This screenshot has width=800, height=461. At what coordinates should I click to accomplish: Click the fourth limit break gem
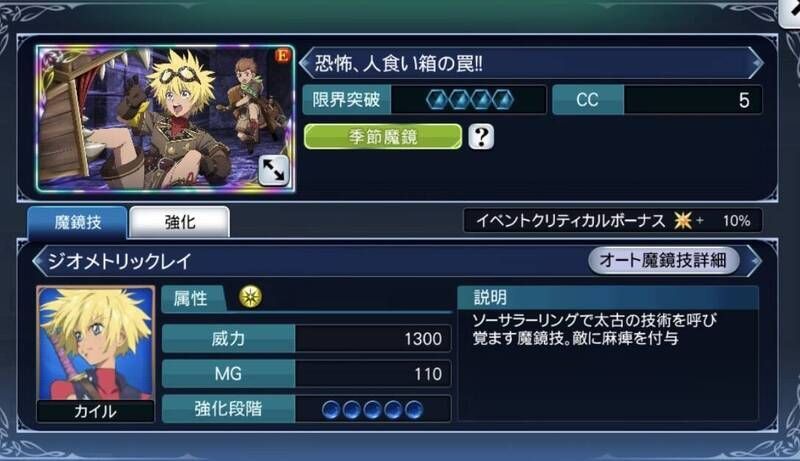[503, 100]
